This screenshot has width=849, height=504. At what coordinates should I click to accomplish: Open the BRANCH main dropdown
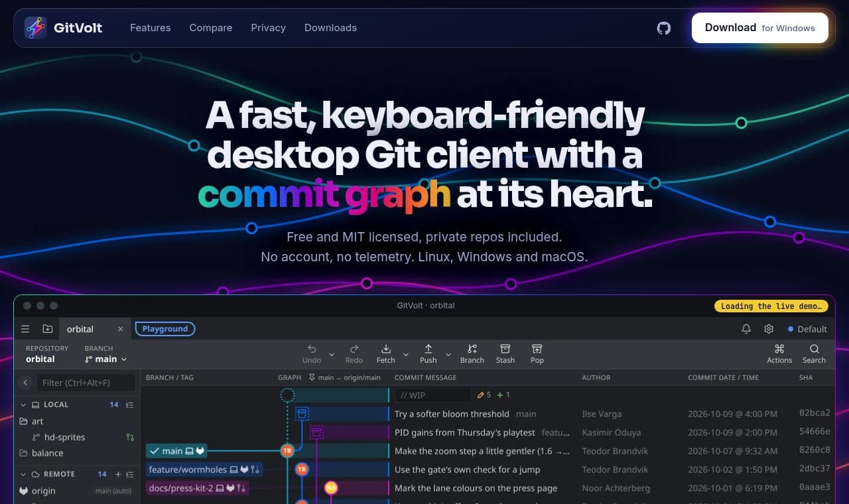[x=106, y=359]
